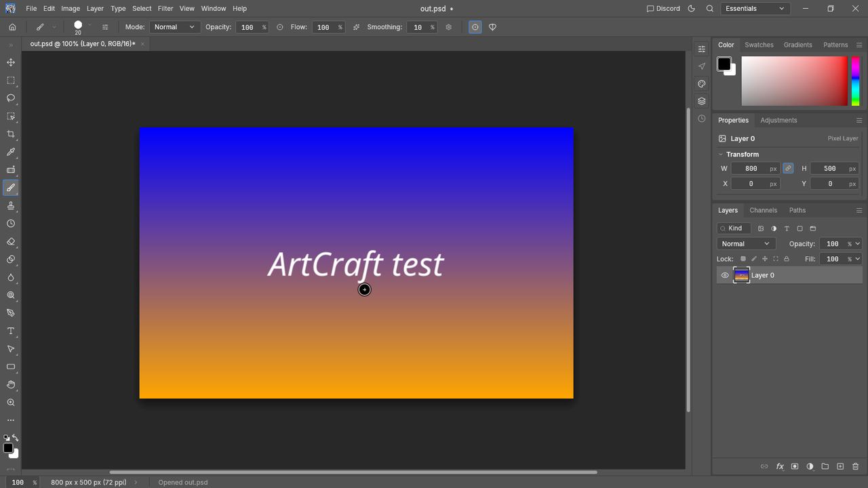This screenshot has height=488, width=868.
Task: Click the rainbow hue slider strip
Action: (x=856, y=81)
